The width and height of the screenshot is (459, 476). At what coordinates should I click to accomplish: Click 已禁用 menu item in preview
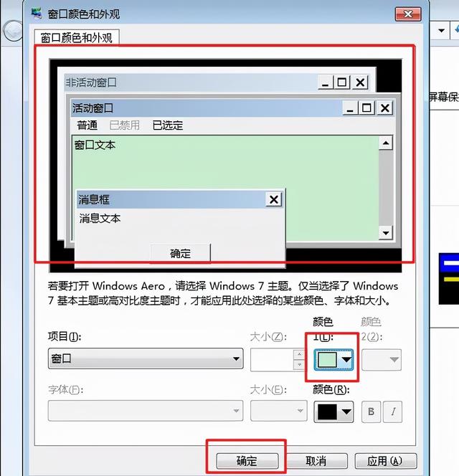[125, 125]
